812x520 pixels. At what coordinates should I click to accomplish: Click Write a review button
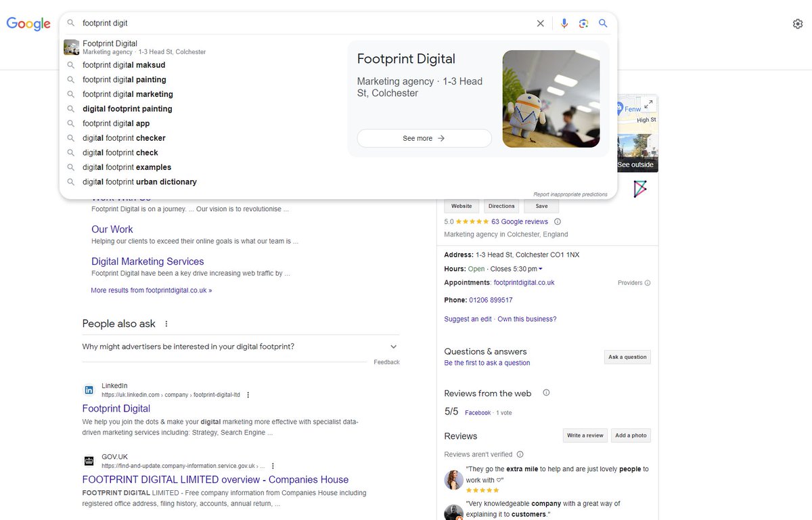(x=585, y=435)
